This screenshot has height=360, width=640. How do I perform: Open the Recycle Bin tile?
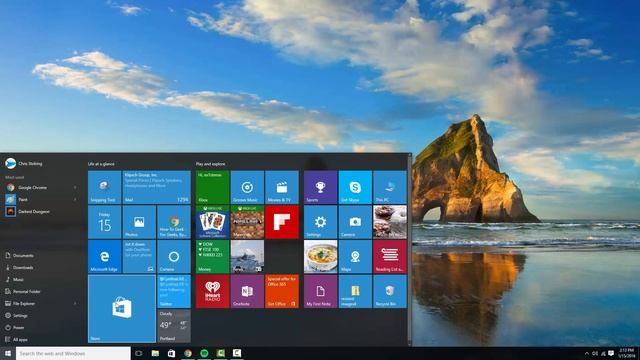pyautogui.click(x=390, y=291)
